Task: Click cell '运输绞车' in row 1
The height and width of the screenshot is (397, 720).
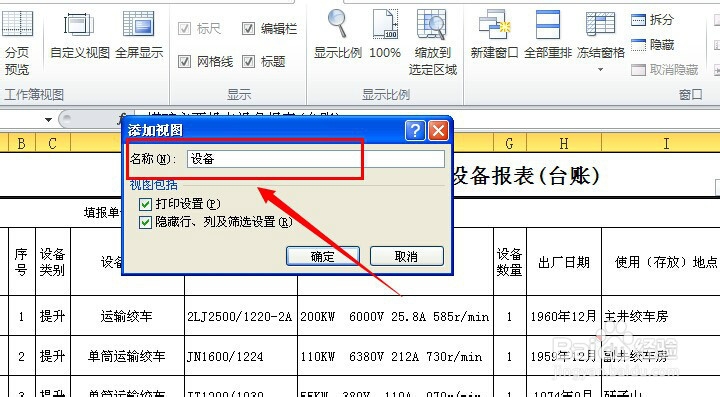Action: [x=127, y=316]
